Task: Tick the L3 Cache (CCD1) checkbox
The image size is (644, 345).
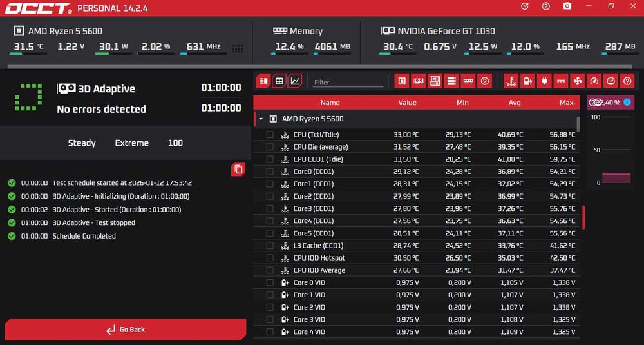Action: [269, 246]
